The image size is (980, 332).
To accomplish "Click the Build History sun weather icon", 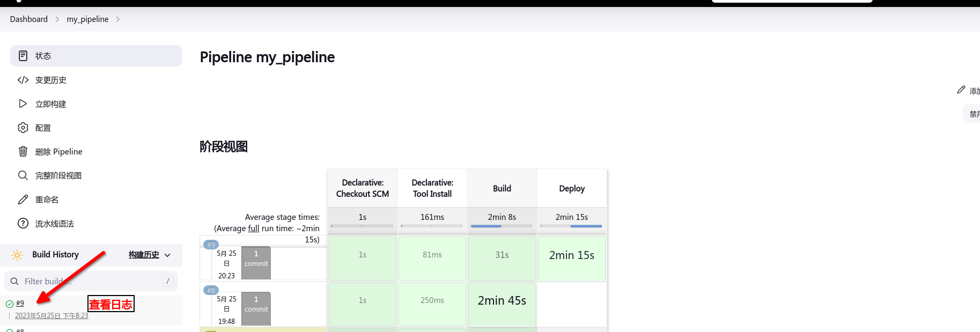I will click(x=17, y=255).
